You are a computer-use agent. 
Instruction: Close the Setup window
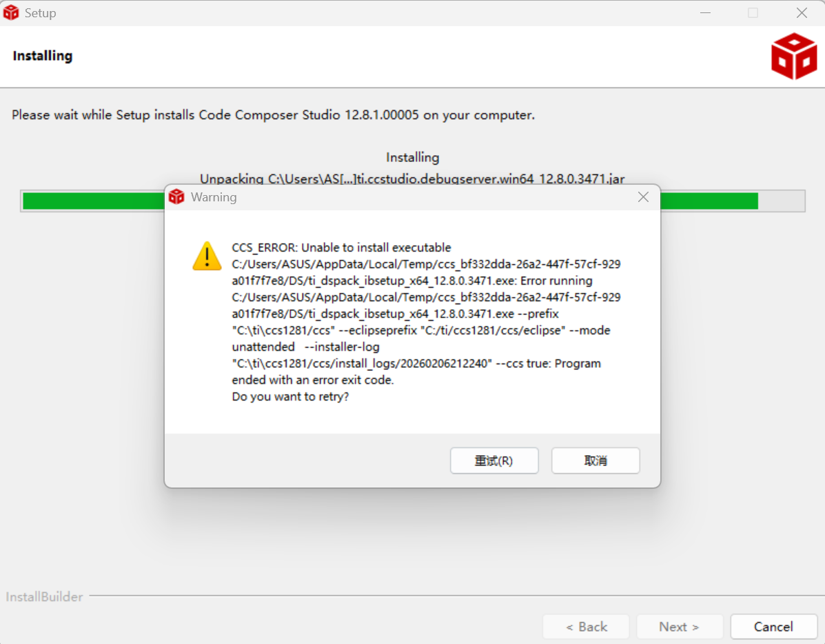(802, 12)
